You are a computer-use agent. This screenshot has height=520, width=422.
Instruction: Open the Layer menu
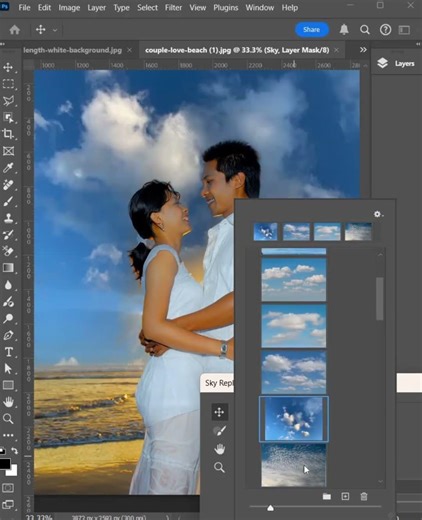click(x=96, y=7)
